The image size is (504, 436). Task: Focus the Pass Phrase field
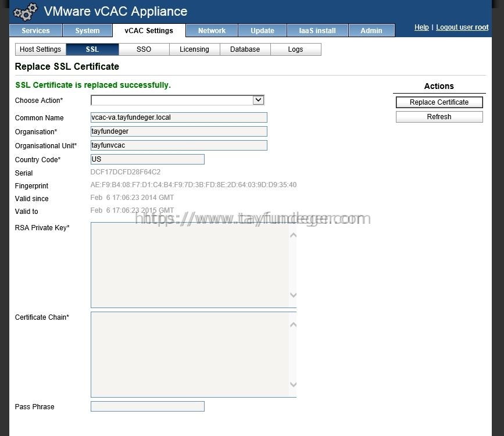coord(148,406)
